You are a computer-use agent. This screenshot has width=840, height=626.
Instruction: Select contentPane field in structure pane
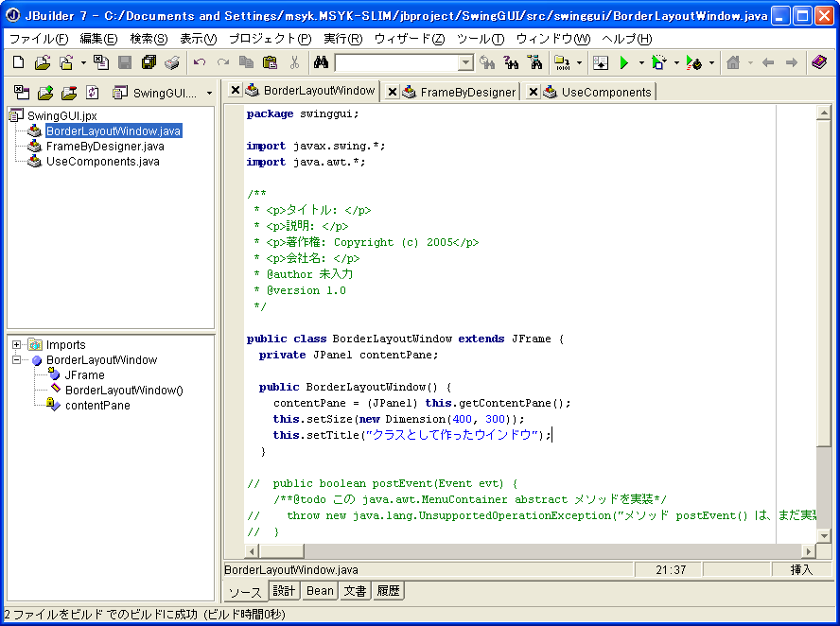coord(97,406)
